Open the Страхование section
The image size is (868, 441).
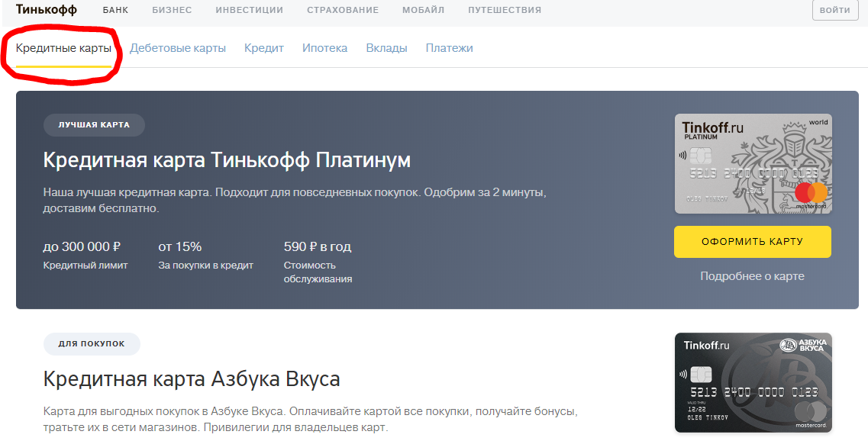click(x=343, y=11)
